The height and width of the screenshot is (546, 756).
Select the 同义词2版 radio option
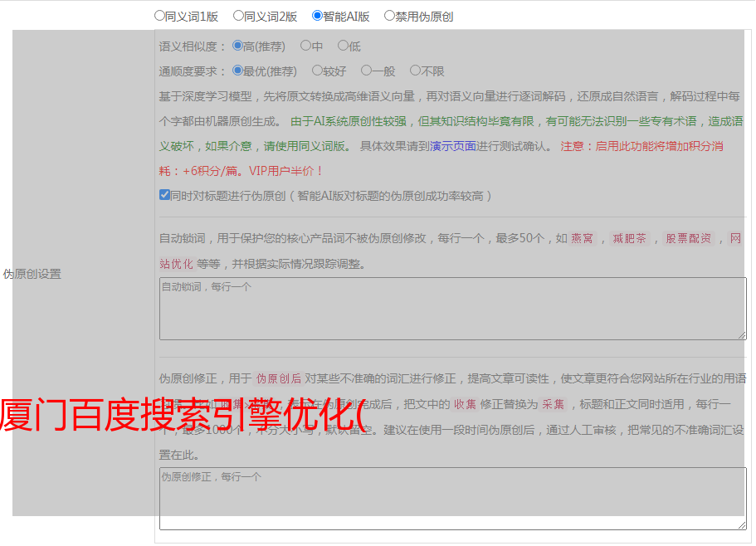click(238, 16)
